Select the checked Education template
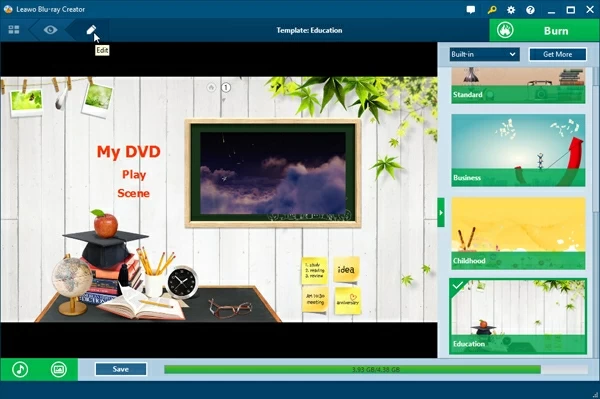Screen dimensions: 600x399 tap(518, 316)
